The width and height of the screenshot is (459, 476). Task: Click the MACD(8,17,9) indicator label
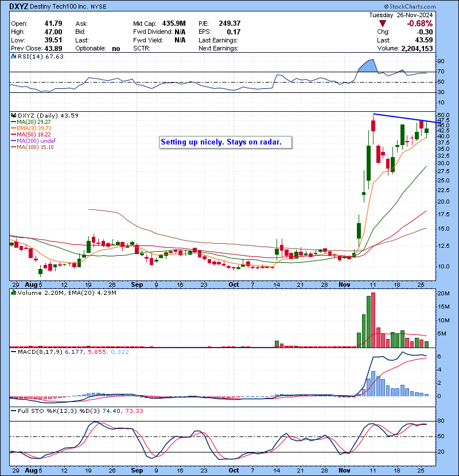coord(41,352)
